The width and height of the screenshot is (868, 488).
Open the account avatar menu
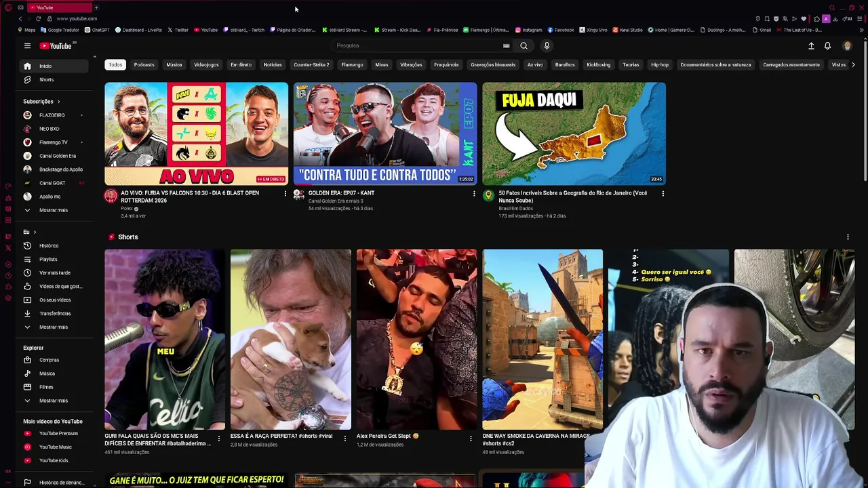tap(847, 45)
